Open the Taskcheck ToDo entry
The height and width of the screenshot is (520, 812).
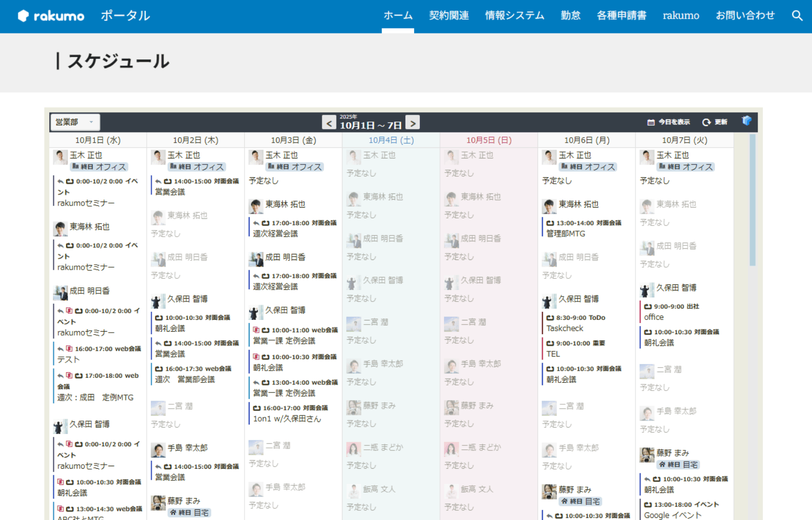tap(564, 329)
